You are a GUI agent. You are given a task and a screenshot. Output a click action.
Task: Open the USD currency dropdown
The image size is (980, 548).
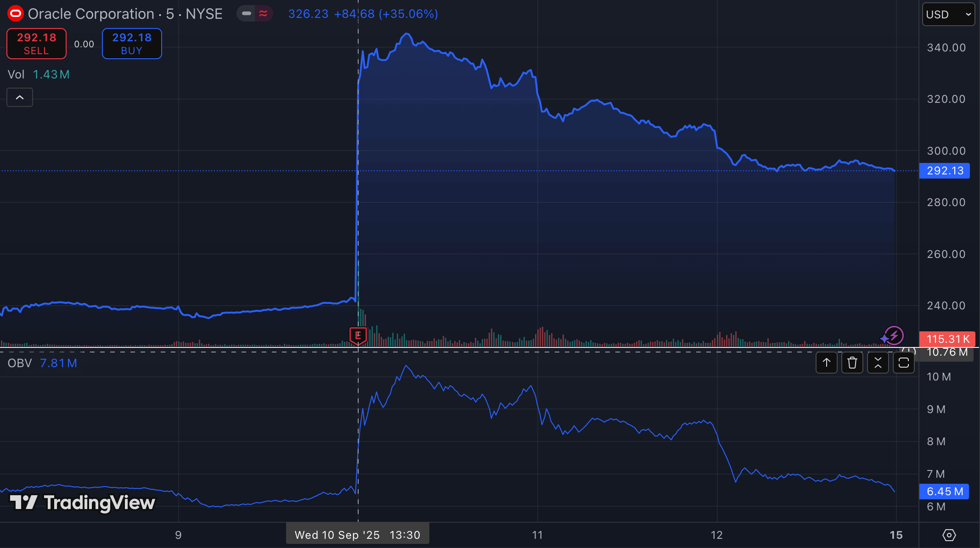tap(948, 14)
